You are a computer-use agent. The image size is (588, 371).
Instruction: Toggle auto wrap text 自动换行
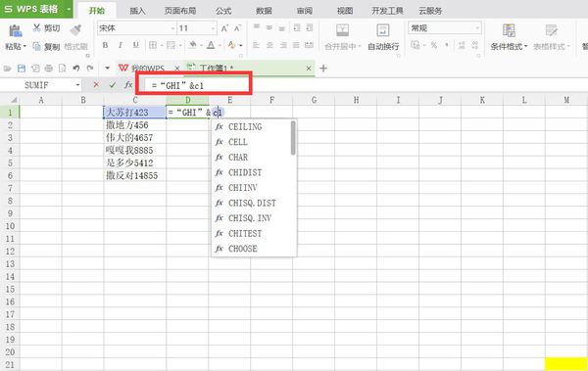coord(383,37)
